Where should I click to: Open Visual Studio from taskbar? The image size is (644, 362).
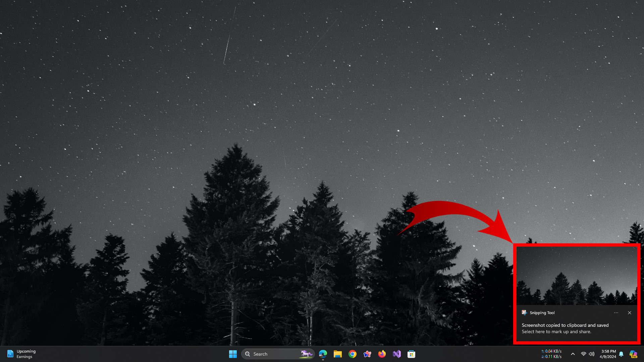(396, 354)
